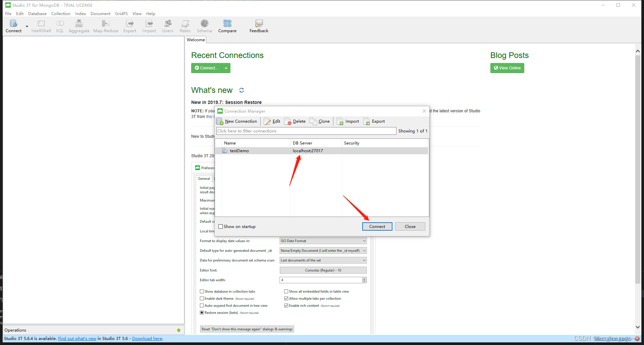Enable Show database in collection tabs
Image resolution: width=644 pixels, height=345 pixels.
pyautogui.click(x=202, y=292)
